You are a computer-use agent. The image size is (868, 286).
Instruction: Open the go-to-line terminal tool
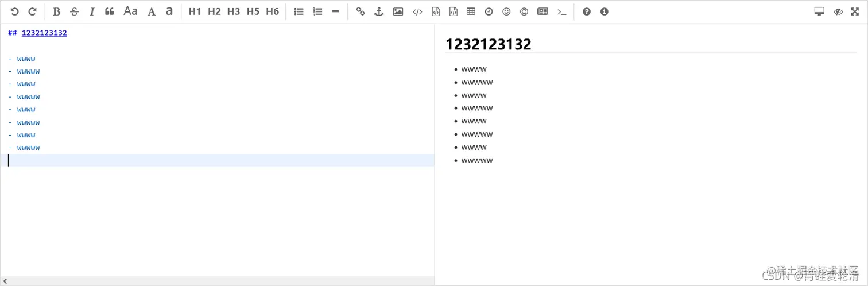[562, 11]
